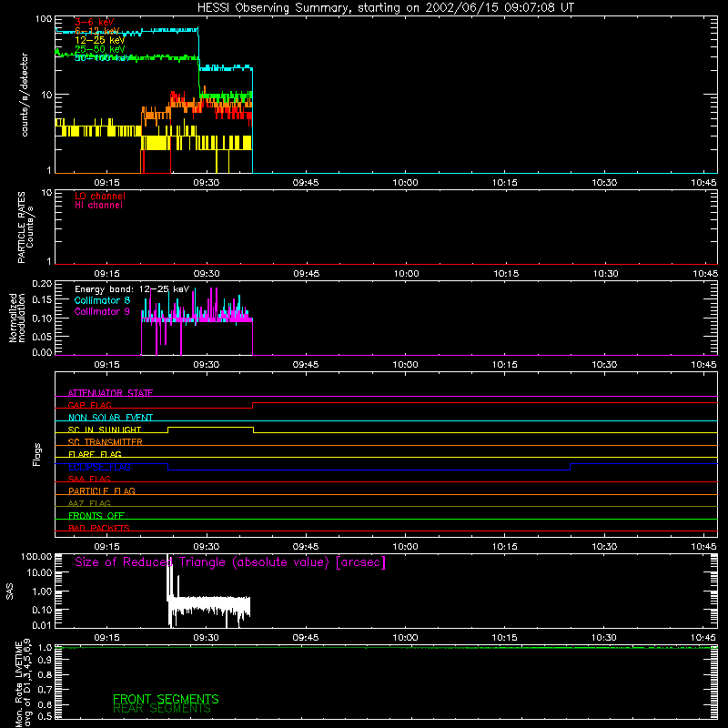Click the NON SOLAR EVENT flag label
728x728 pixels.
tap(110, 418)
